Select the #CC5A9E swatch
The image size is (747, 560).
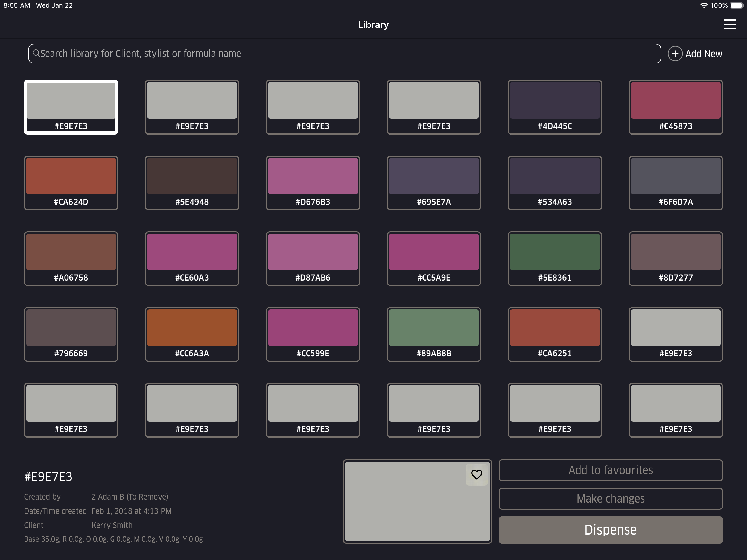coord(434,258)
